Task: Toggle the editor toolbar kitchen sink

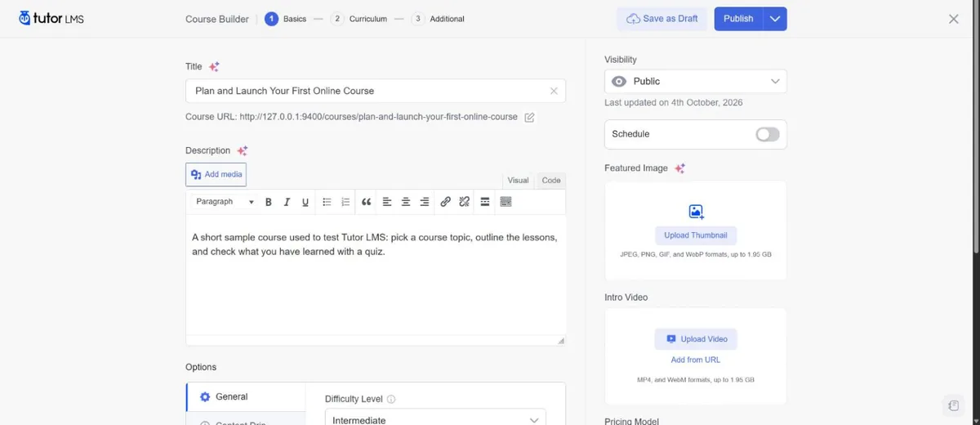Action: [506, 202]
